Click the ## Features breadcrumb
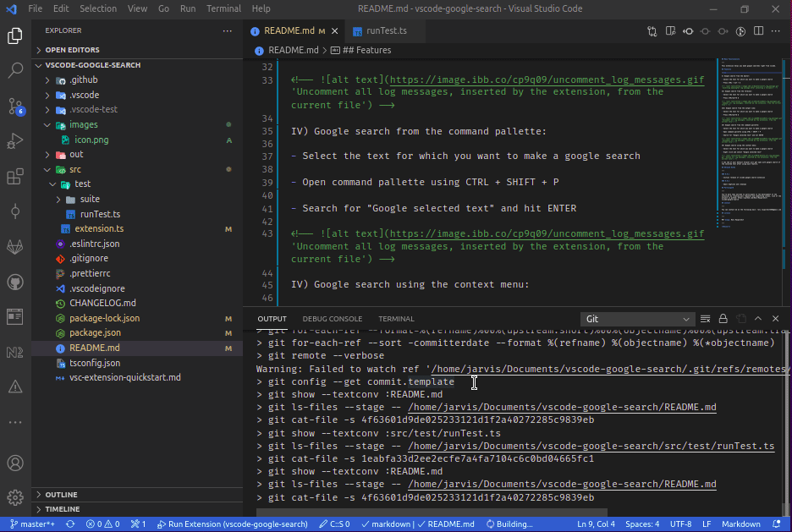This screenshot has height=532, width=792. point(361,50)
